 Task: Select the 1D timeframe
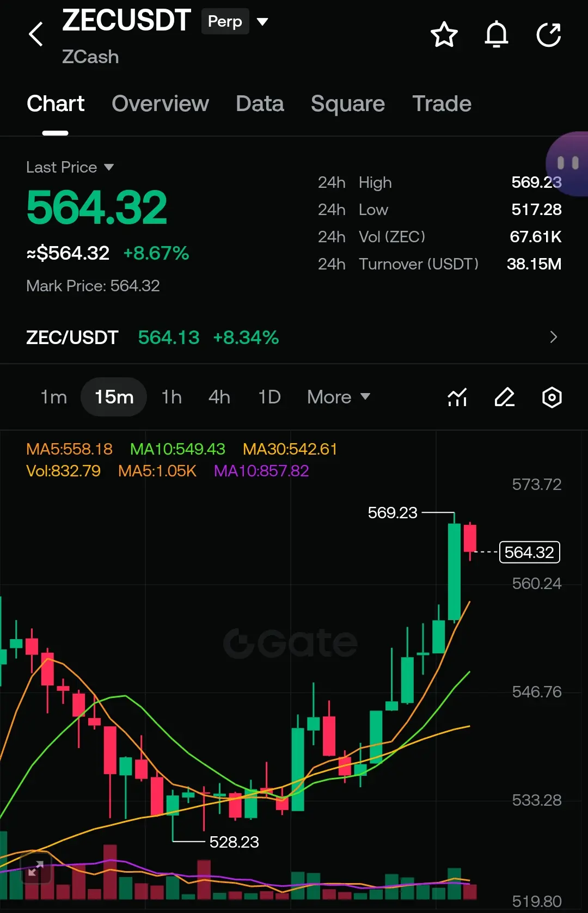click(269, 397)
